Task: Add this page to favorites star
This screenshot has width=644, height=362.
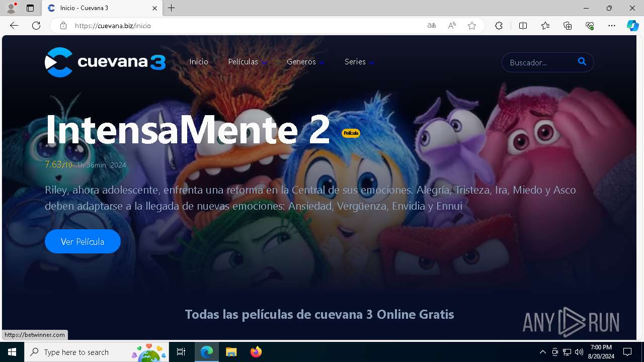Action: pos(472,26)
